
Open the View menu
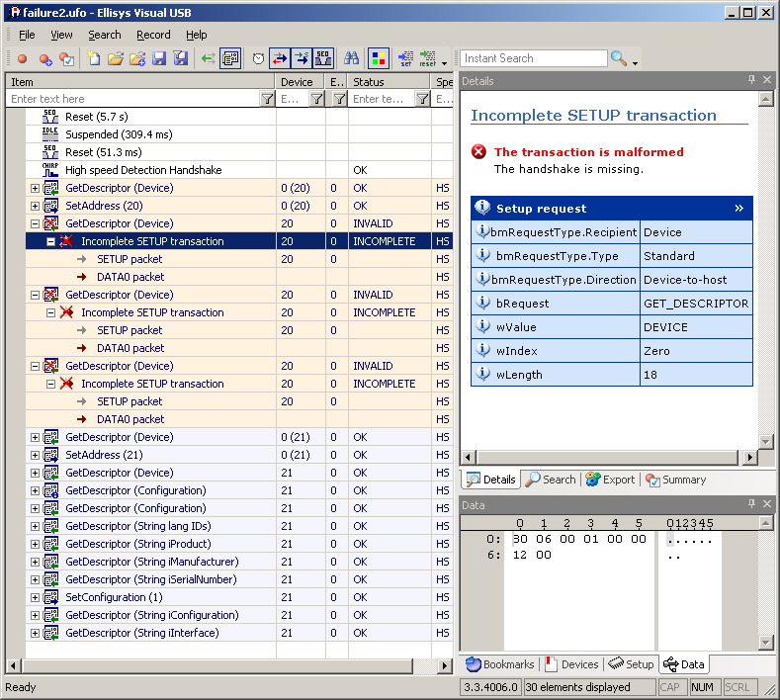click(x=61, y=35)
